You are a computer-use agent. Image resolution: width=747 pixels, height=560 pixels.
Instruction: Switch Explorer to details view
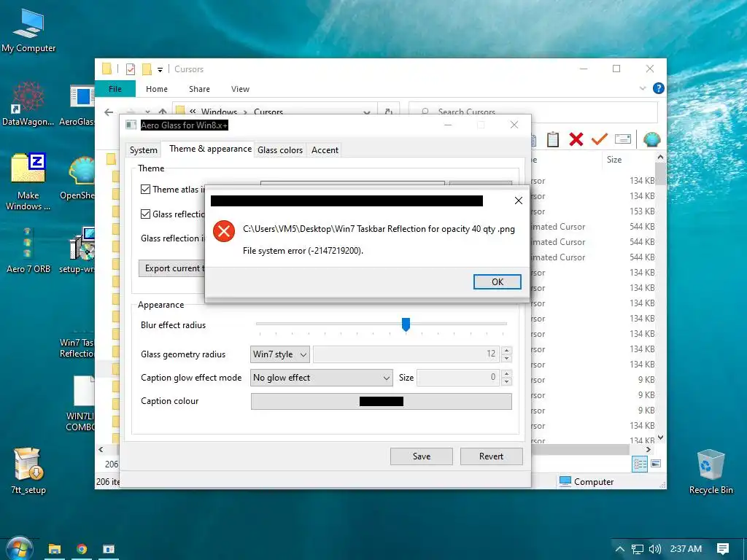pos(640,464)
